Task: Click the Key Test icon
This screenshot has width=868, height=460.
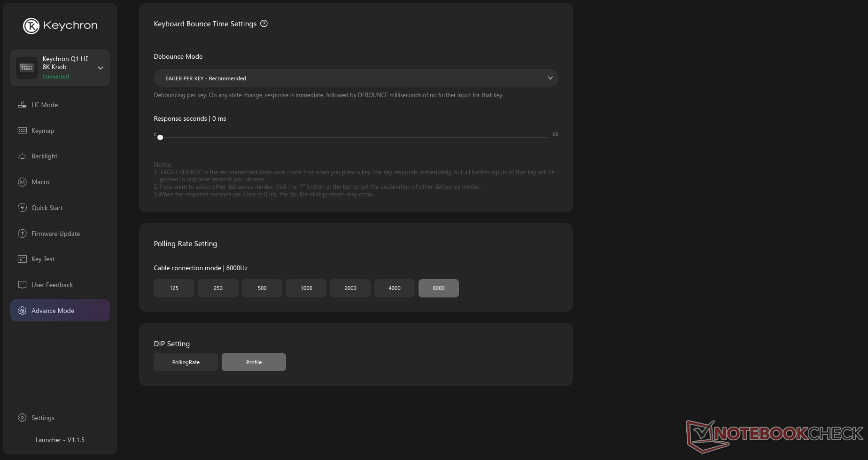Action: [x=22, y=259]
